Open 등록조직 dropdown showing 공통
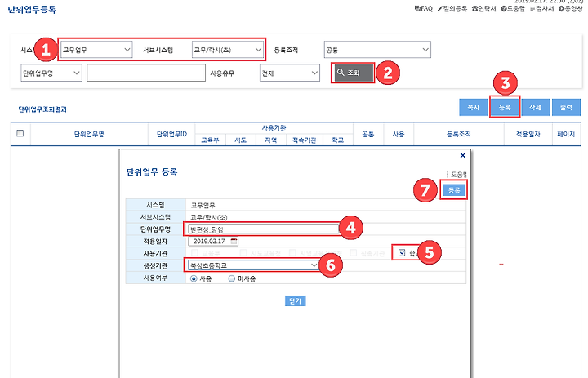588x378 pixels. (377, 50)
